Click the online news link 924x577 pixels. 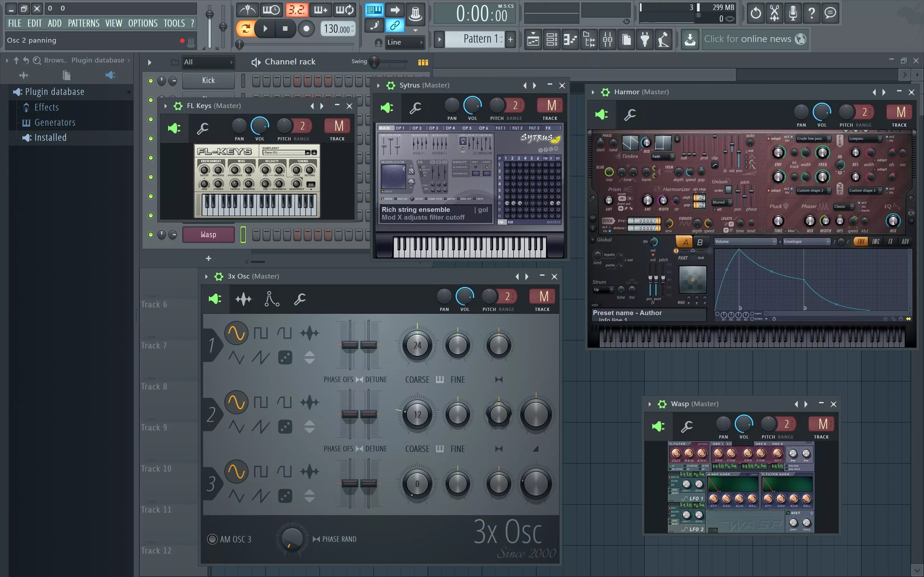tap(748, 39)
